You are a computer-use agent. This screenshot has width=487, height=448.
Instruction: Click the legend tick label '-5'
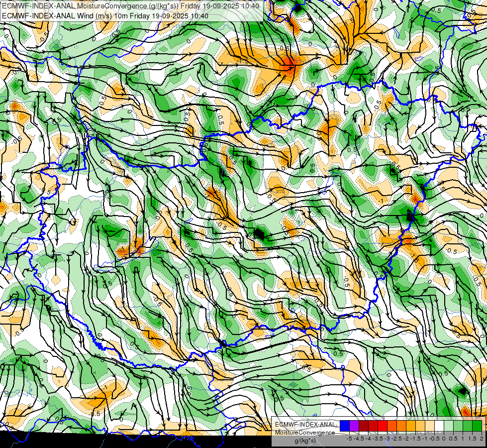349,439
